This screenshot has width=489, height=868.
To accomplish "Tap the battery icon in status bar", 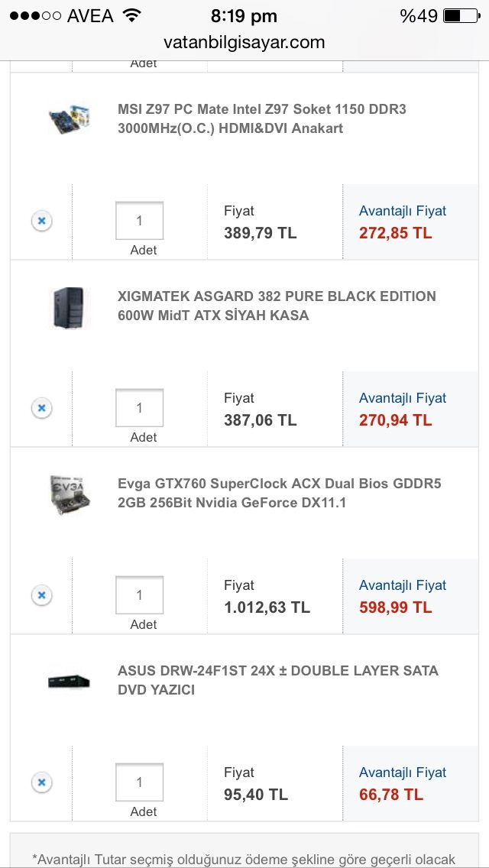I will point(461,15).
